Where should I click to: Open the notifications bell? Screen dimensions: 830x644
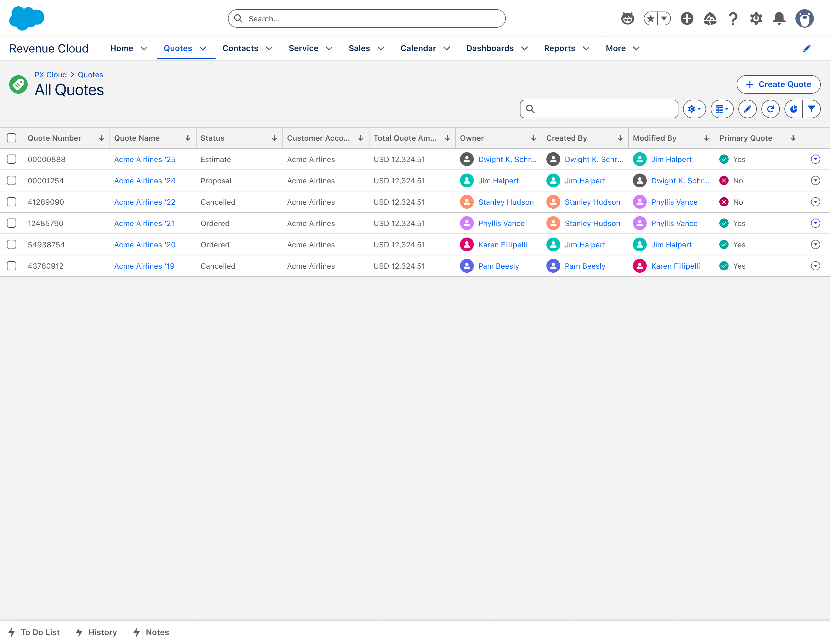(779, 18)
